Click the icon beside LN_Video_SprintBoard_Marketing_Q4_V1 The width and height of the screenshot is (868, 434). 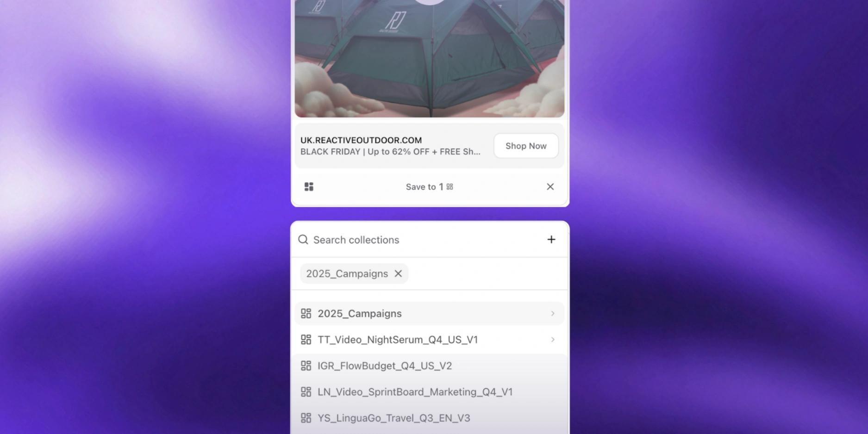pyautogui.click(x=306, y=392)
